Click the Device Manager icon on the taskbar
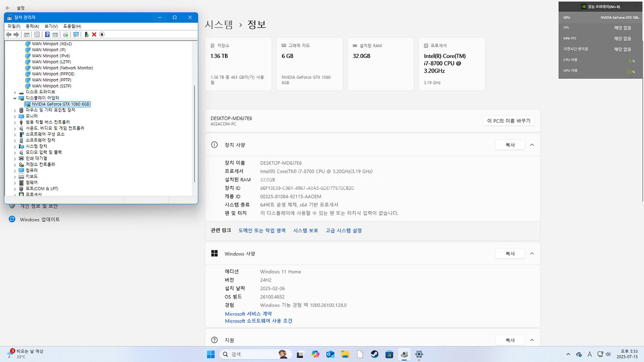This screenshot has width=644, height=362. pyautogui.click(x=404, y=354)
